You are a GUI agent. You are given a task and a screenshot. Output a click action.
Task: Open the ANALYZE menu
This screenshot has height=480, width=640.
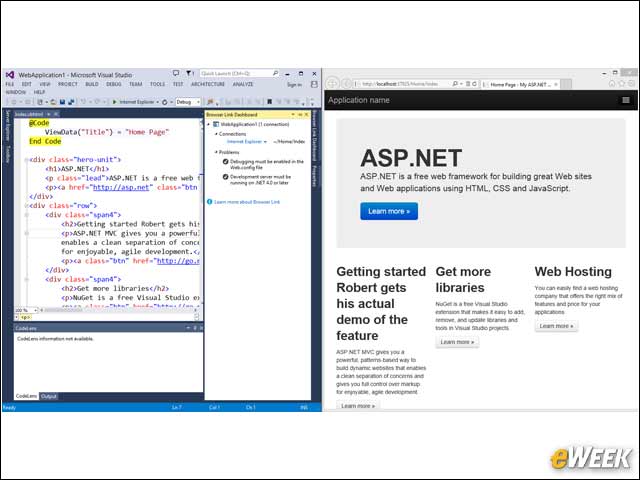[243, 84]
